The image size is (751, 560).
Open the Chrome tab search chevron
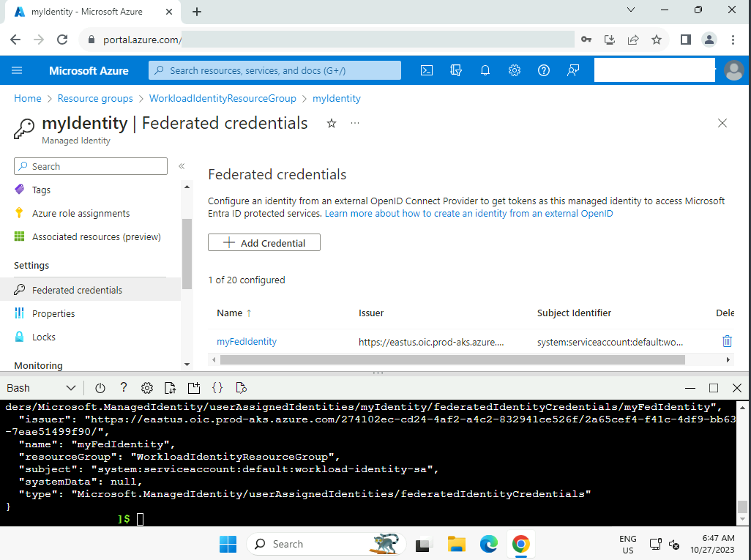click(x=631, y=10)
